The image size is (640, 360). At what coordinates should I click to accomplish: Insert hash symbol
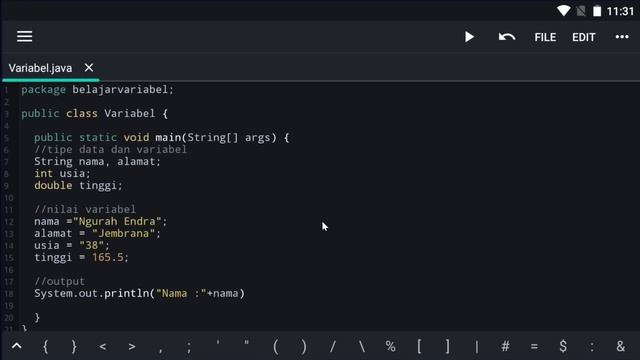[505, 347]
